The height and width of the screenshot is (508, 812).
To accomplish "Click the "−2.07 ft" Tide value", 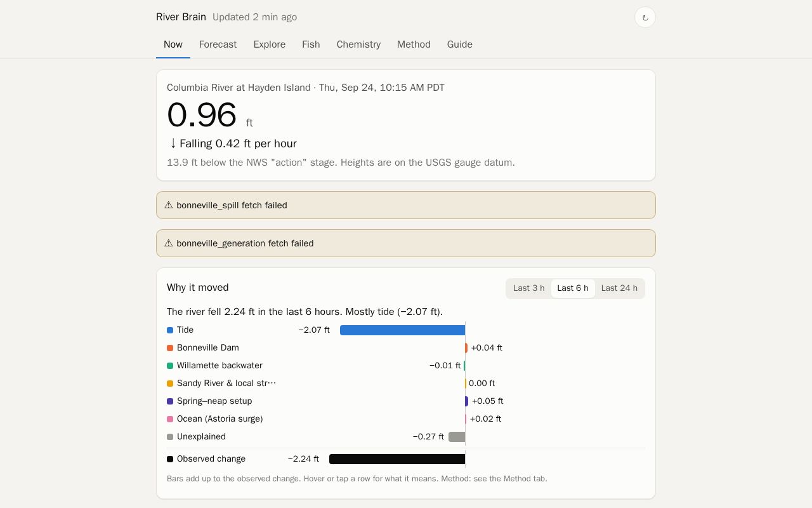I will click(314, 330).
